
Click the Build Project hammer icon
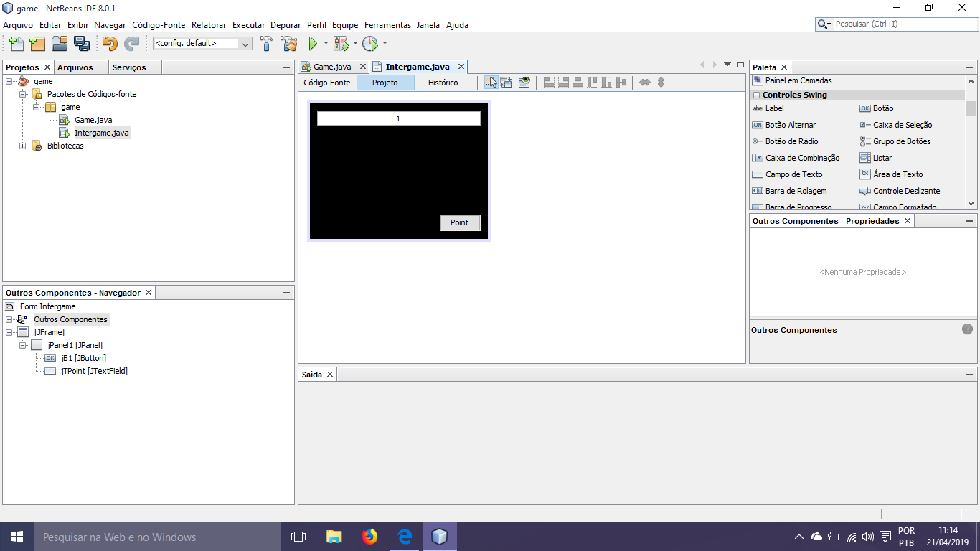[267, 43]
